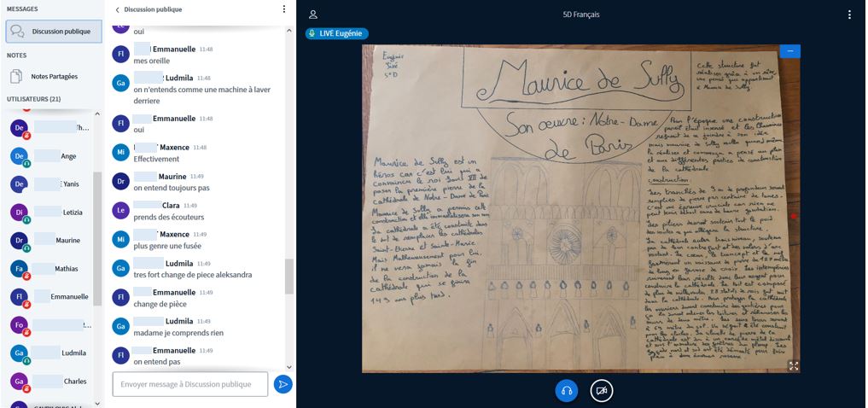Click the Di avatar next to Letizia
Viewport: 868px width, 408px height.
(19, 213)
